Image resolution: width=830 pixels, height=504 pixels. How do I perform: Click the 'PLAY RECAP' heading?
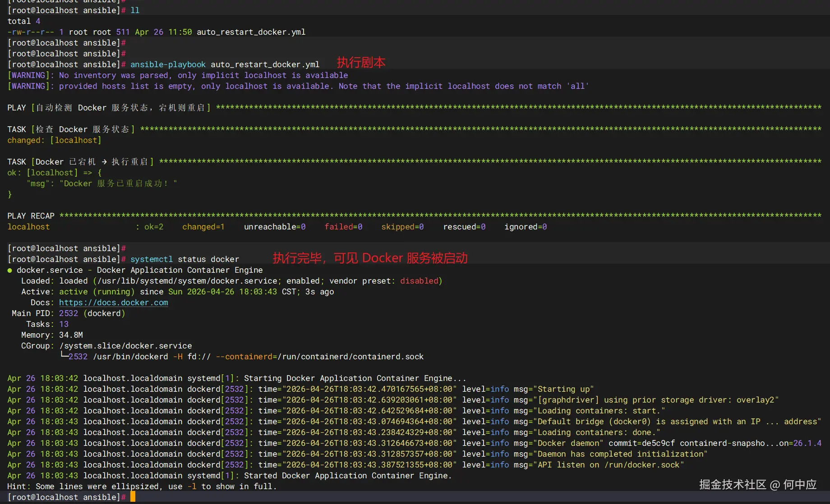tap(31, 216)
